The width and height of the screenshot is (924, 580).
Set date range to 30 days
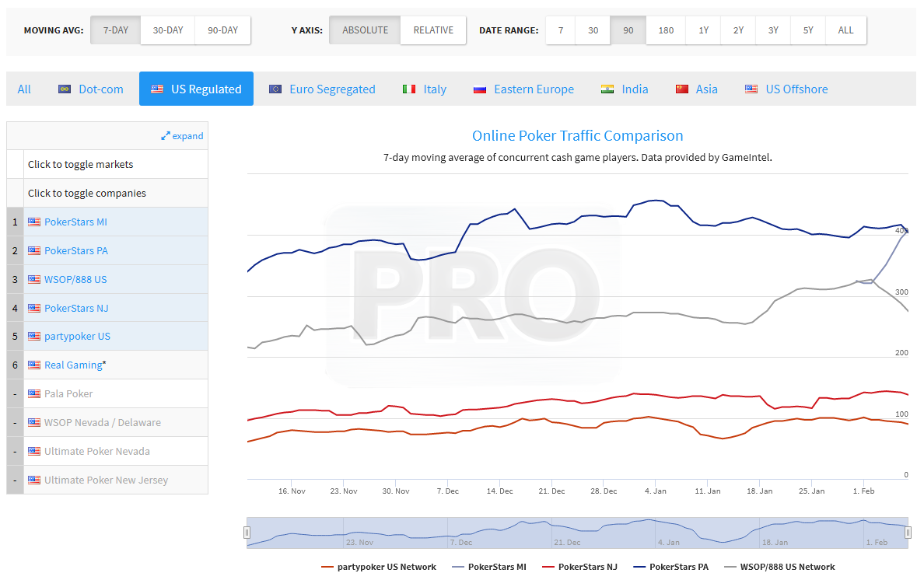pyautogui.click(x=593, y=30)
